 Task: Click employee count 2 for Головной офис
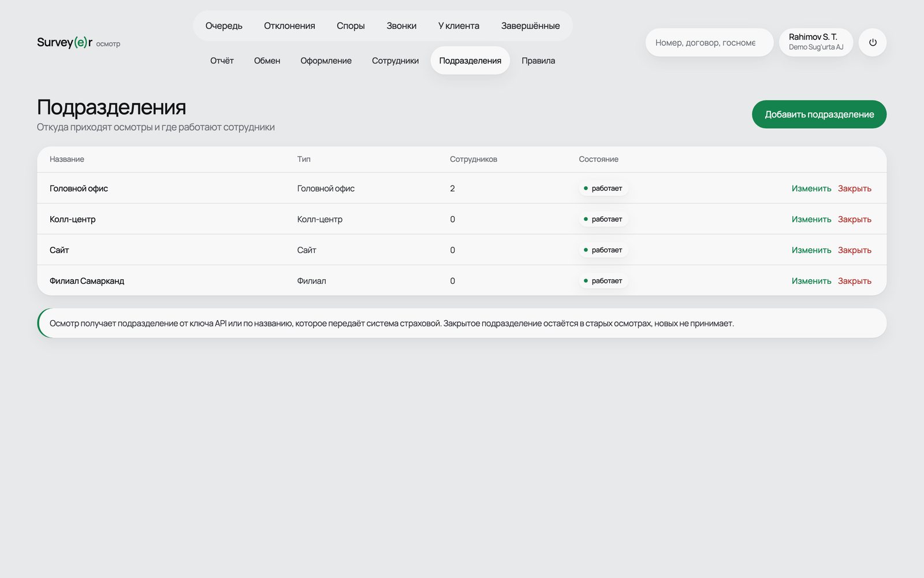click(452, 188)
